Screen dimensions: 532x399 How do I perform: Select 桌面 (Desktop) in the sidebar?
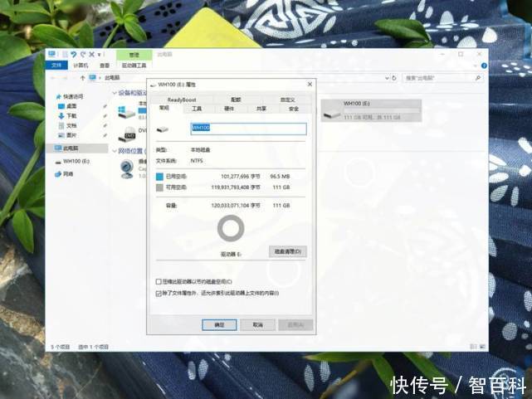click(x=67, y=106)
